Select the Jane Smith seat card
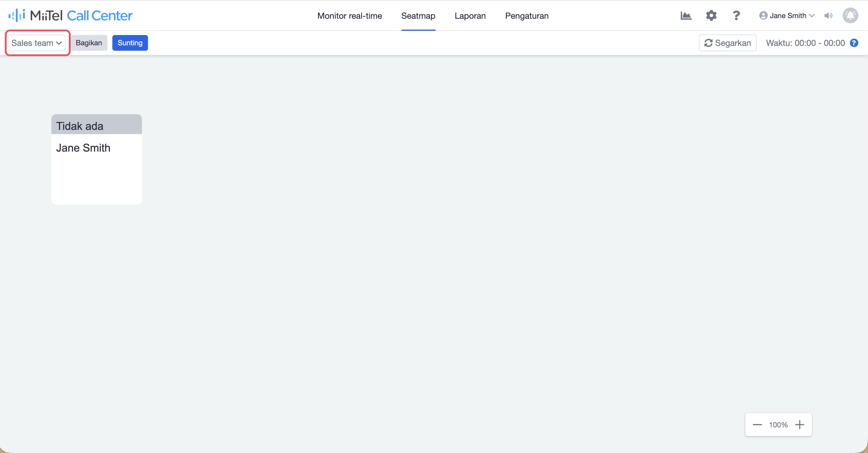 [96, 159]
